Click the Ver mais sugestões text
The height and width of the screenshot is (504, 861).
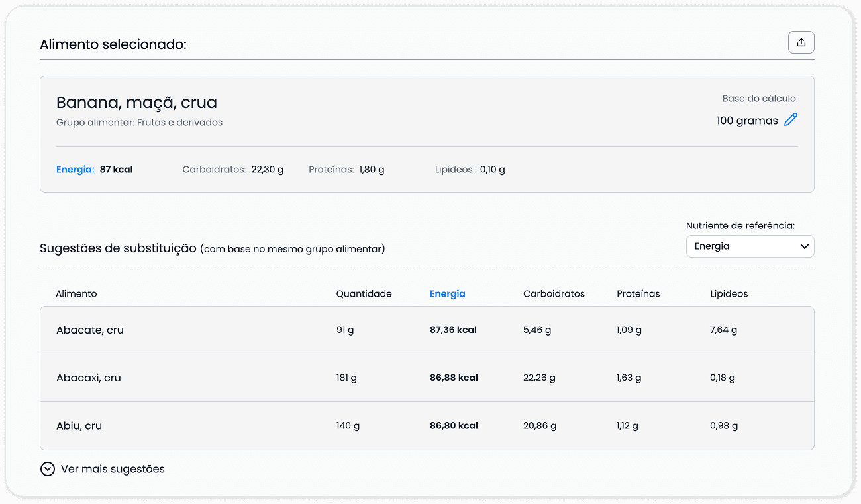pyautogui.click(x=111, y=468)
